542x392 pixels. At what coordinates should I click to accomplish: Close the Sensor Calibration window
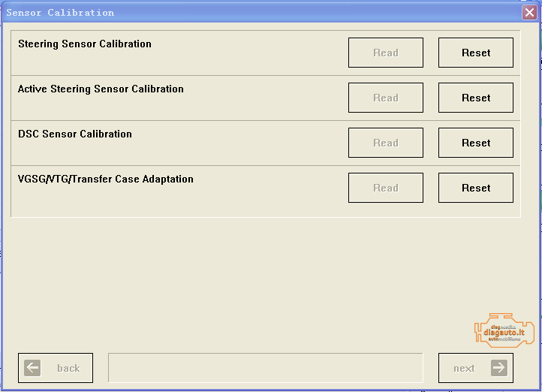(x=529, y=12)
